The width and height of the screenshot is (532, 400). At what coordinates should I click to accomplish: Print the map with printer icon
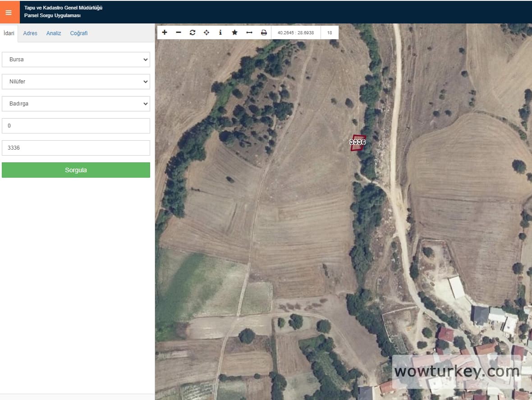(264, 32)
